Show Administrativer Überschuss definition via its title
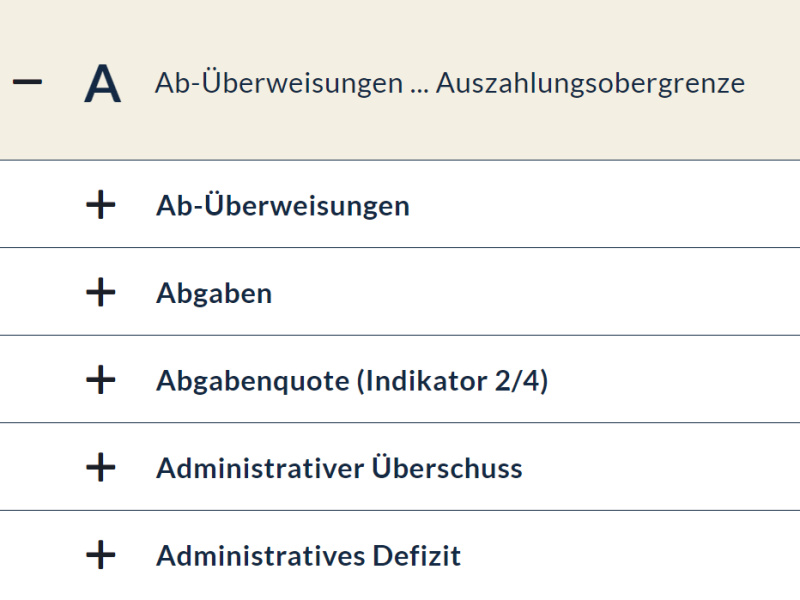The width and height of the screenshot is (800, 600). (x=339, y=468)
